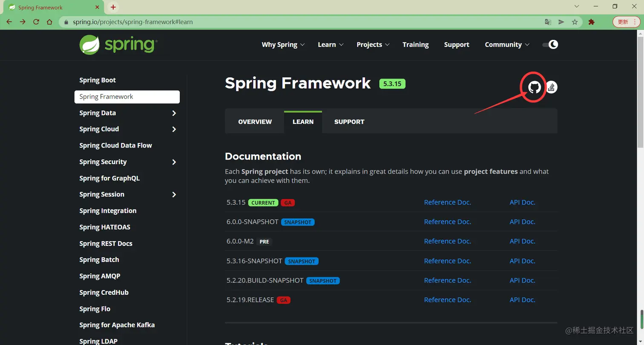Open Reference Doc. for 6.0.0-M2
644x345 pixels.
(448, 241)
